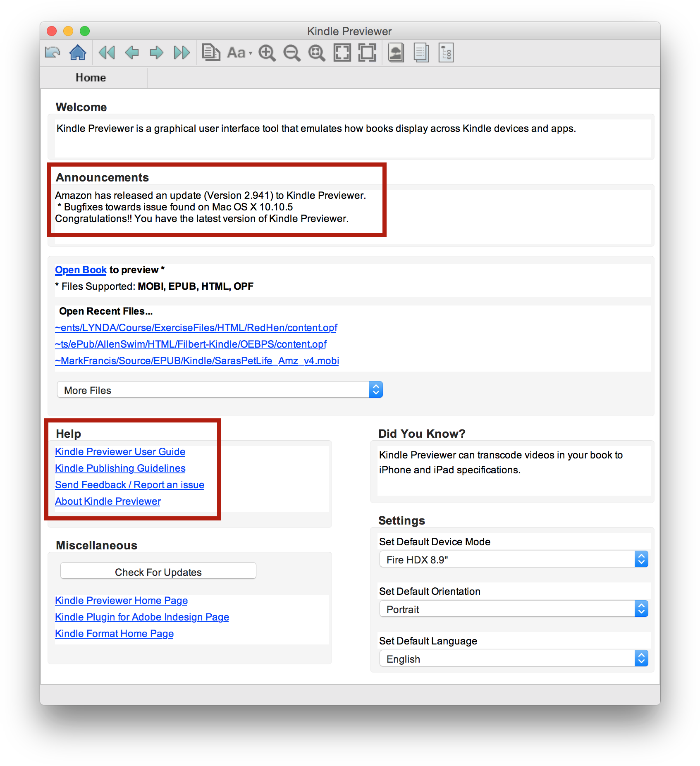Open the Default Orientation dropdown showing Portrait
This screenshot has width=700, height=766.
pos(514,609)
